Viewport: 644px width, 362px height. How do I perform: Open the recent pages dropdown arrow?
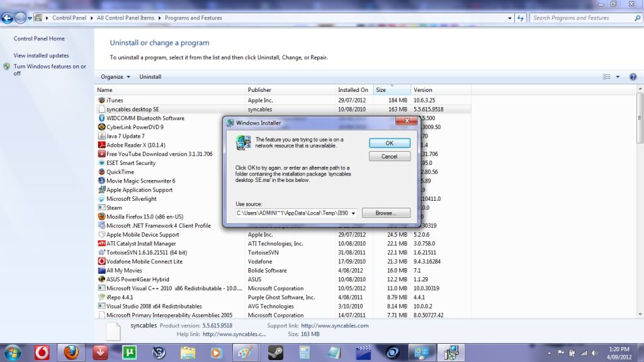pyautogui.click(x=30, y=18)
